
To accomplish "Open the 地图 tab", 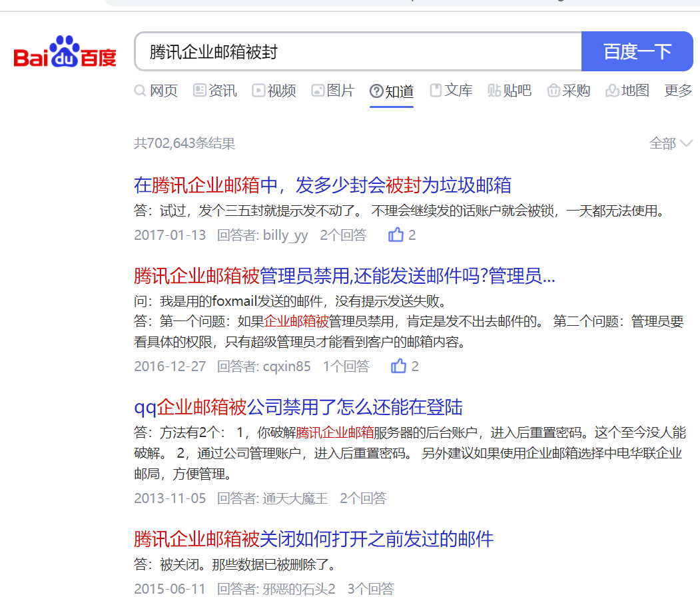I will [x=627, y=91].
